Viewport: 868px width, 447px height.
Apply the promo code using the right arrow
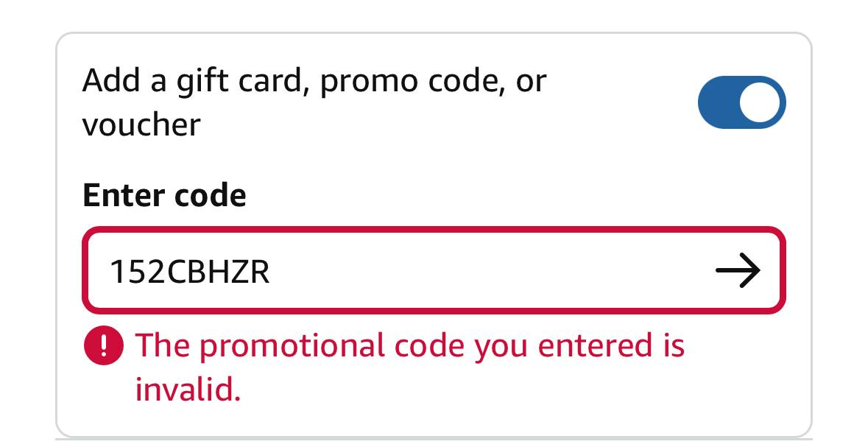[x=738, y=270]
